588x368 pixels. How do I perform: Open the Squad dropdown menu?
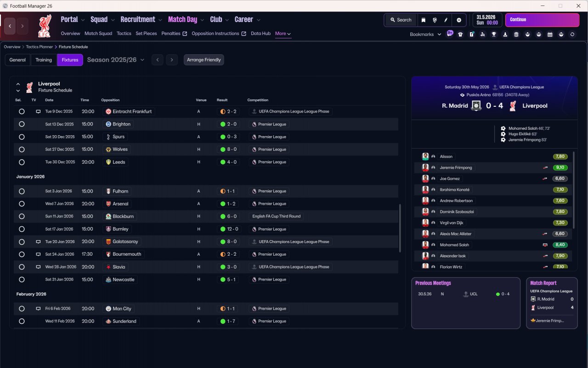click(x=103, y=20)
